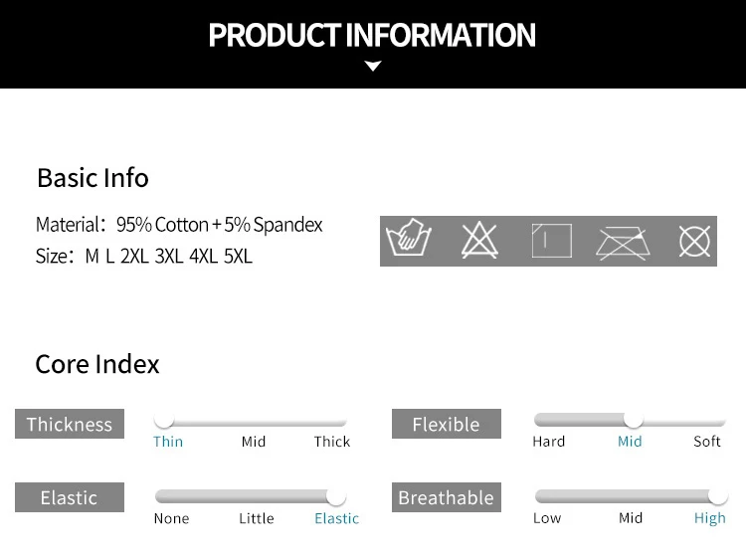The width and height of the screenshot is (746, 560).
Task: Click the Flexible slider knob
Action: (634, 420)
